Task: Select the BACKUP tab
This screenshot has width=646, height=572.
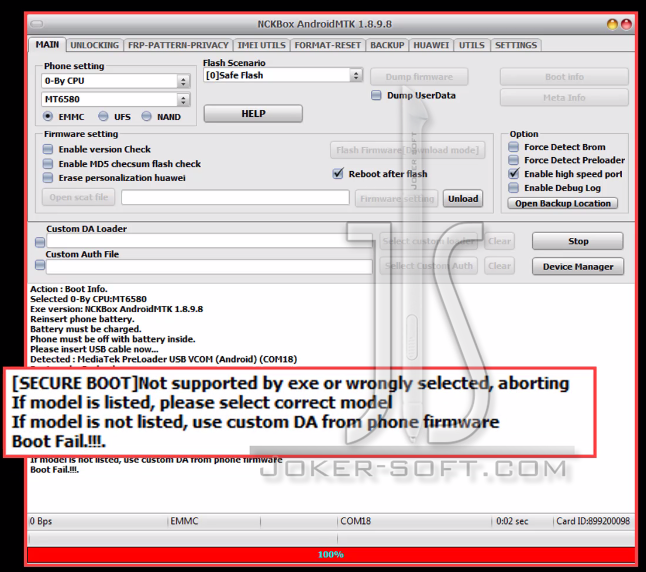Action: pos(387,45)
